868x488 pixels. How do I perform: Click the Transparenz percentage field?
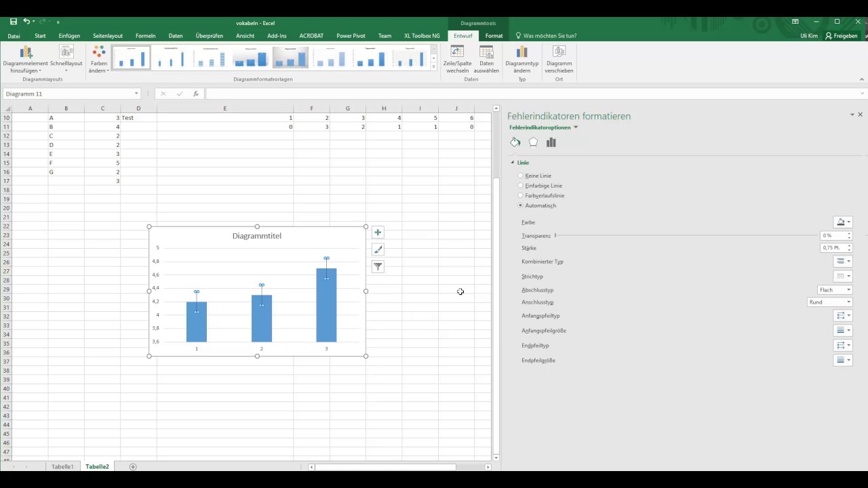tap(833, 235)
